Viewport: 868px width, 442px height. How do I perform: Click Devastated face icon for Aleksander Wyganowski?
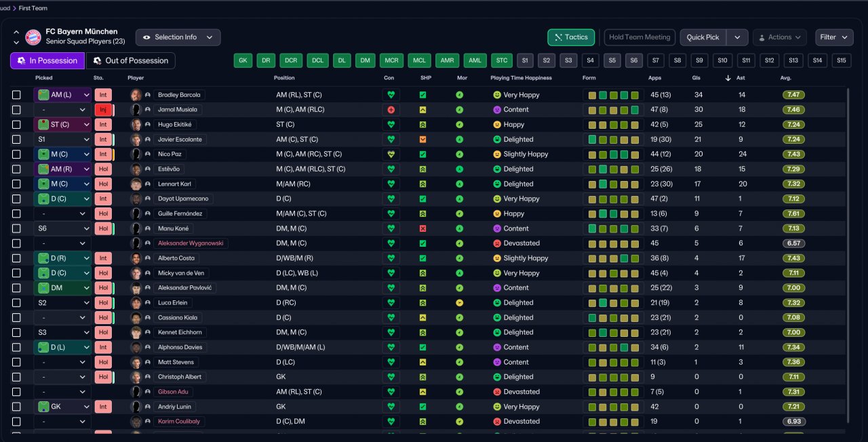496,243
